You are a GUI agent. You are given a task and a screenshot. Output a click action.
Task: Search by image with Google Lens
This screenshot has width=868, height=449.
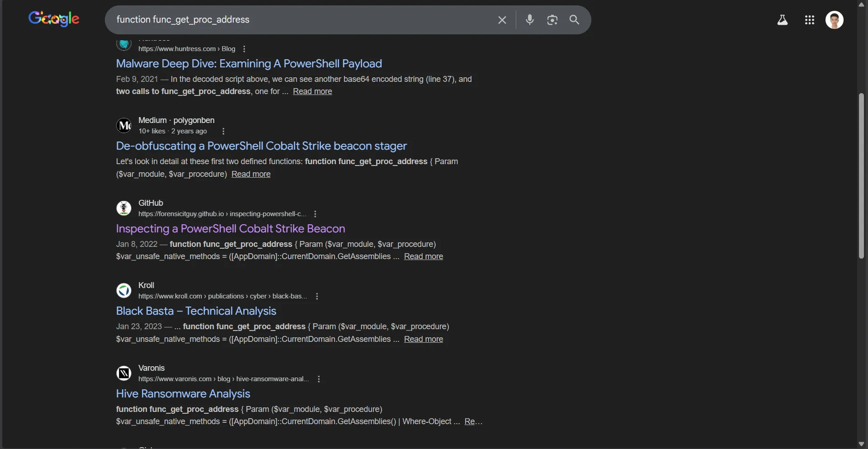click(x=552, y=20)
